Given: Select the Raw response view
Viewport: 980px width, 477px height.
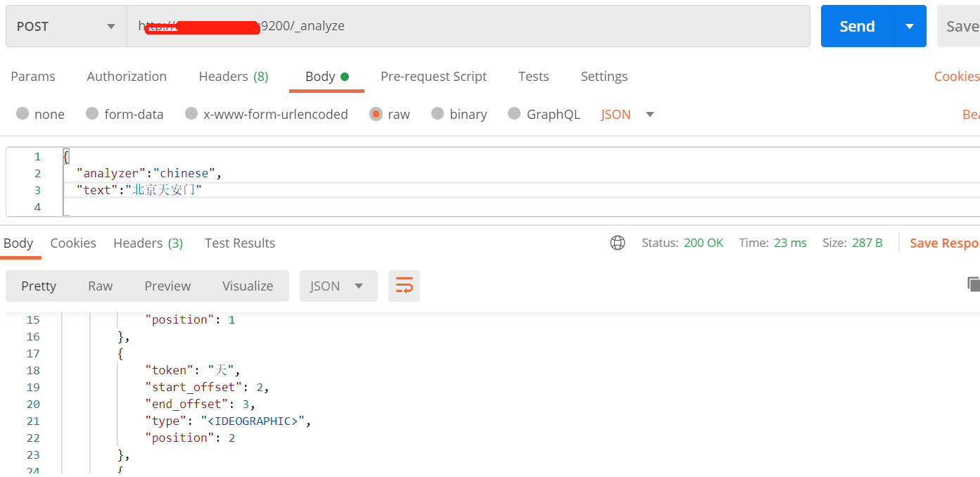Looking at the screenshot, I should tap(100, 286).
